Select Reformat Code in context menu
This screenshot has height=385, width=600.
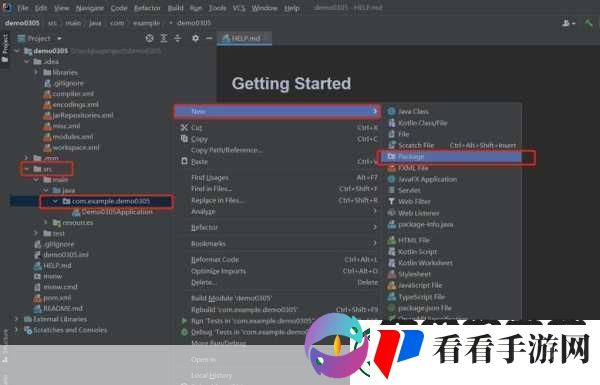coord(215,259)
